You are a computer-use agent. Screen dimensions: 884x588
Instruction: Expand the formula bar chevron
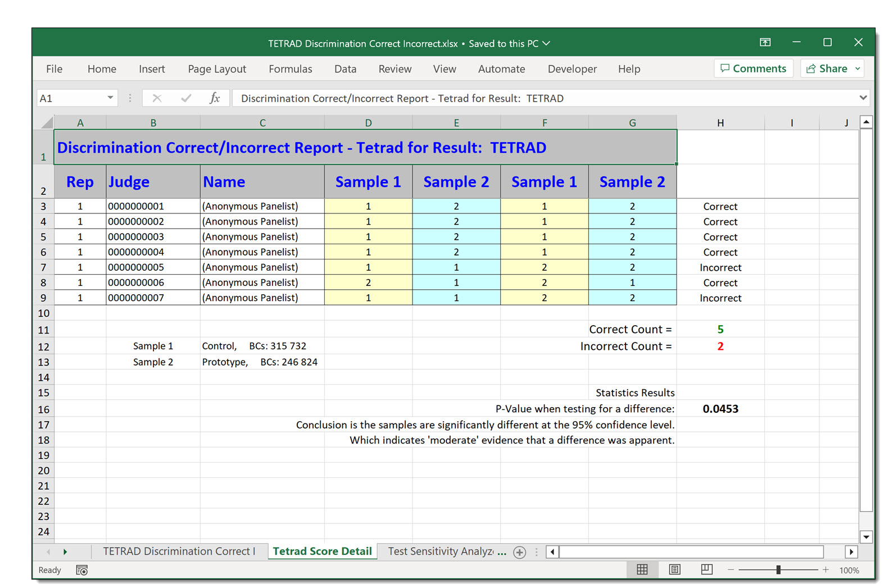(863, 98)
